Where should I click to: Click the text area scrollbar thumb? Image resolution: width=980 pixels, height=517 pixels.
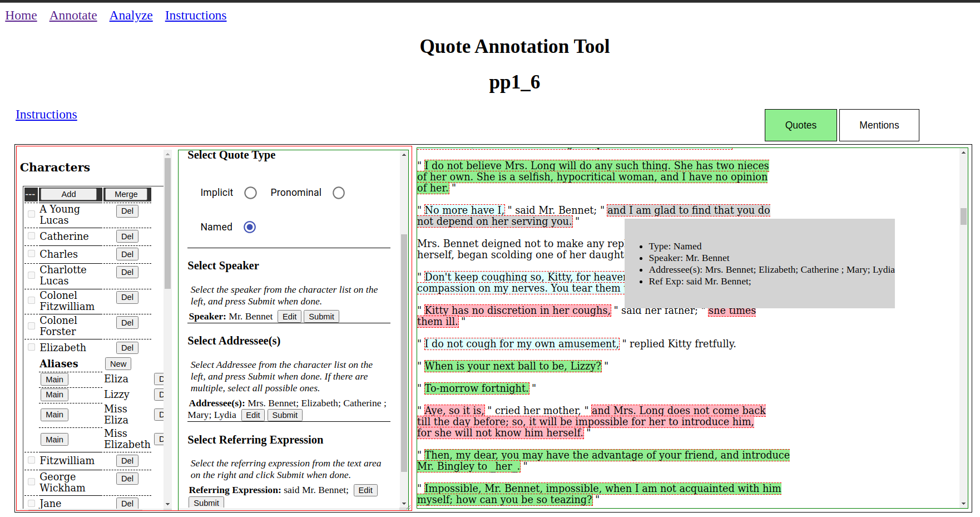pyautogui.click(x=963, y=216)
